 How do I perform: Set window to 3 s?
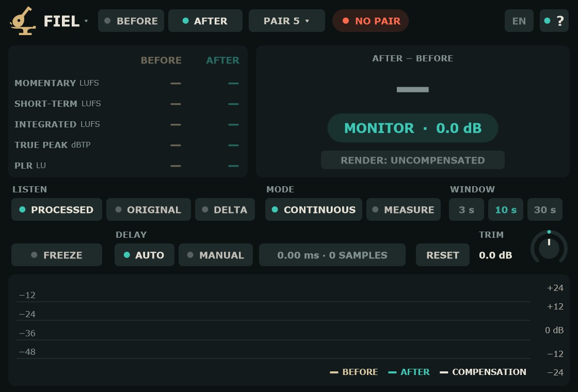[x=467, y=209]
